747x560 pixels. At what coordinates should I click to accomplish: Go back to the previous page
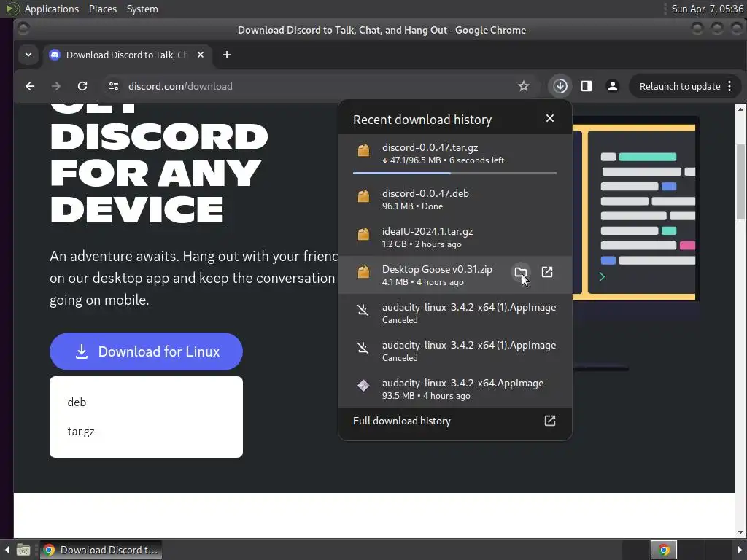30,86
